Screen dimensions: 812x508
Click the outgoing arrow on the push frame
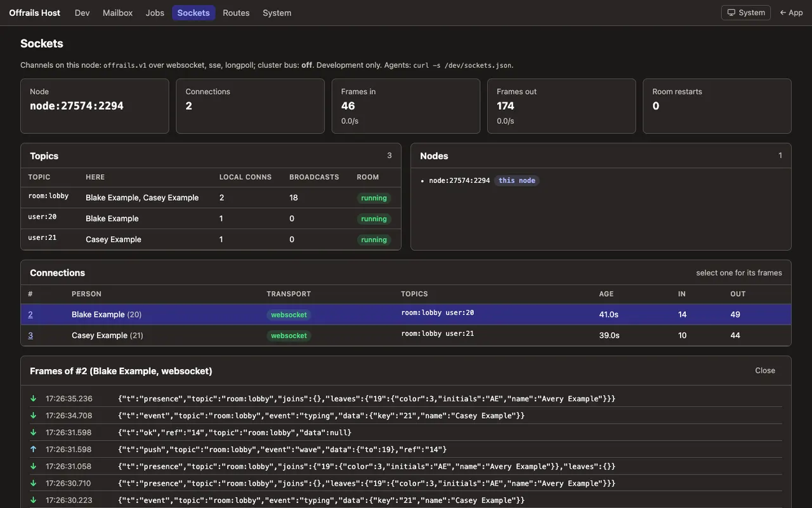click(x=33, y=450)
